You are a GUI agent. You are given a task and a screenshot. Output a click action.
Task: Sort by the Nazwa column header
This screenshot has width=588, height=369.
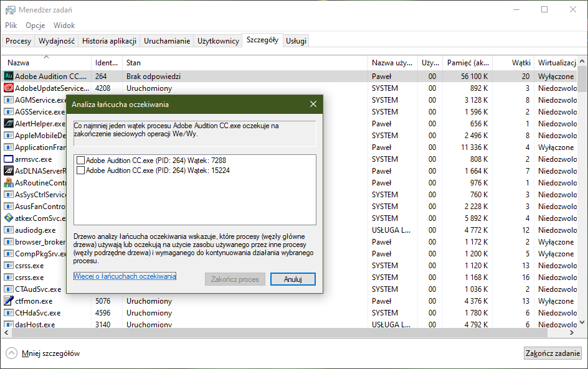47,63
